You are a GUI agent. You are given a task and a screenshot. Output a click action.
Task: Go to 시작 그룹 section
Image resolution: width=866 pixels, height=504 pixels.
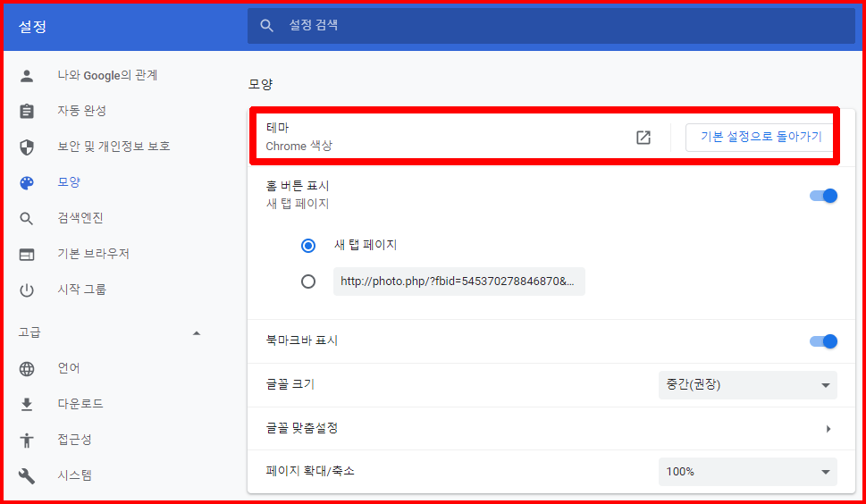pyautogui.click(x=81, y=290)
